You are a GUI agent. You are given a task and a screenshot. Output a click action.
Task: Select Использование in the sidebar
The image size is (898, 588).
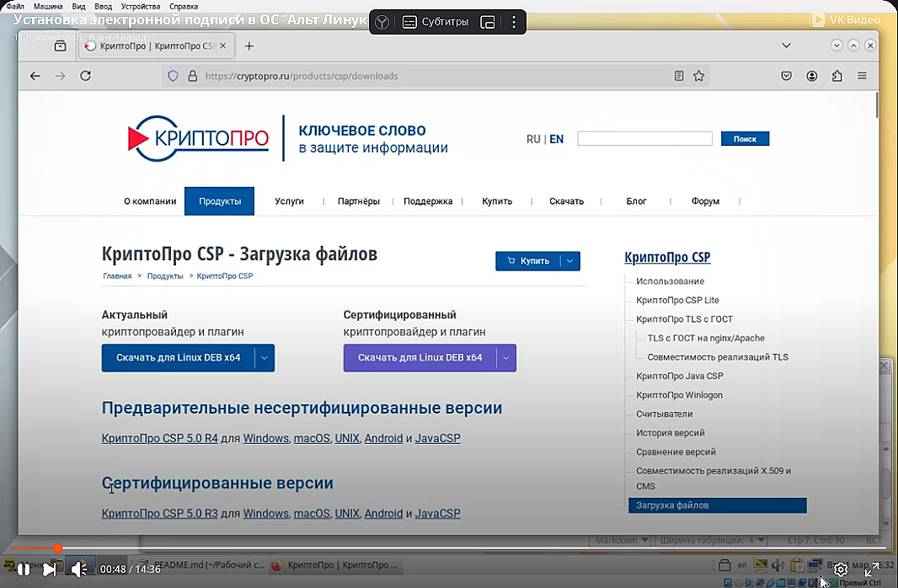pyautogui.click(x=670, y=281)
